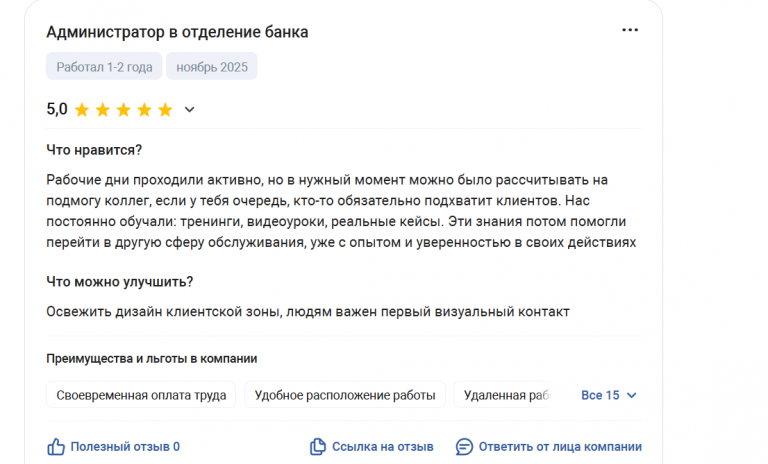Click 'Удобное расположение работы' benefit chip

(345, 395)
